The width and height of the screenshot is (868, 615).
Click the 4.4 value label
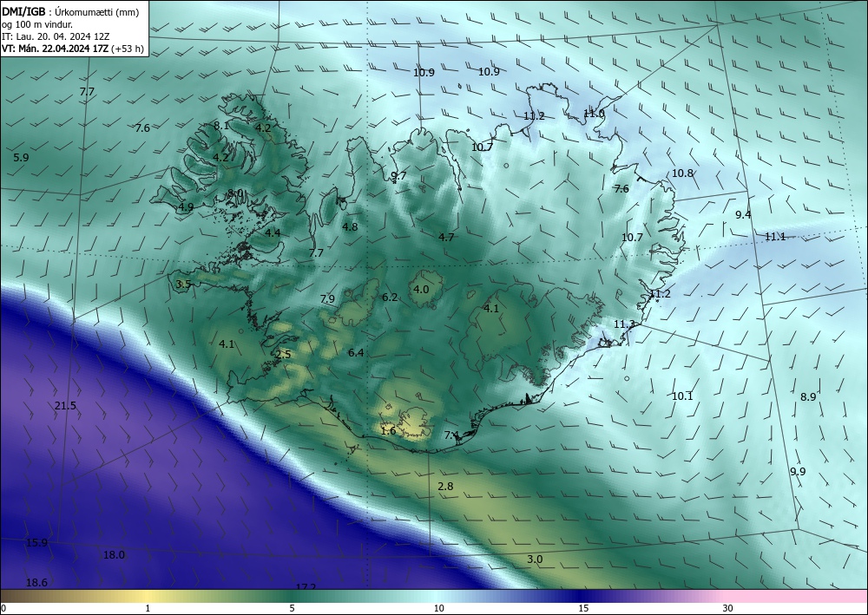(273, 232)
